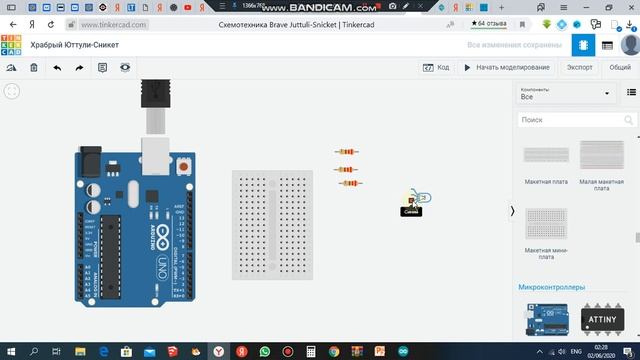The width and height of the screenshot is (640, 360).
Task: Delete selected component with trash icon
Action: [x=34, y=68]
